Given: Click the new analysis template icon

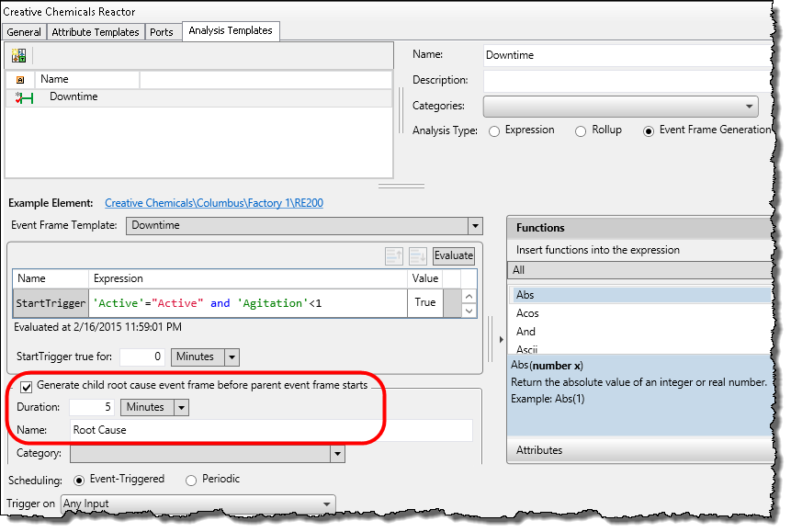Looking at the screenshot, I should click(17, 55).
